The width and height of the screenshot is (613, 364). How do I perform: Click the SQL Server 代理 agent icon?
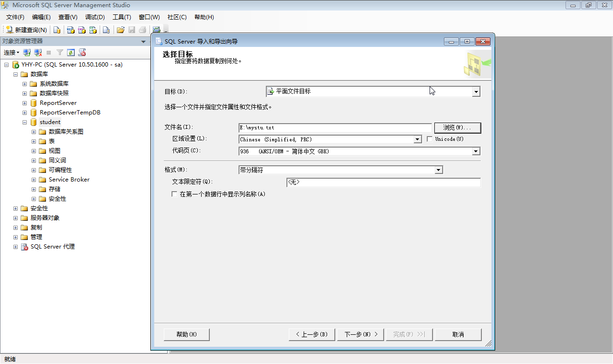(x=24, y=247)
